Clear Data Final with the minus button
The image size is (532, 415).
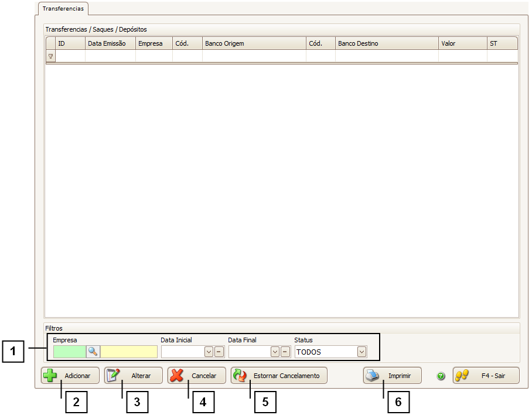point(285,352)
